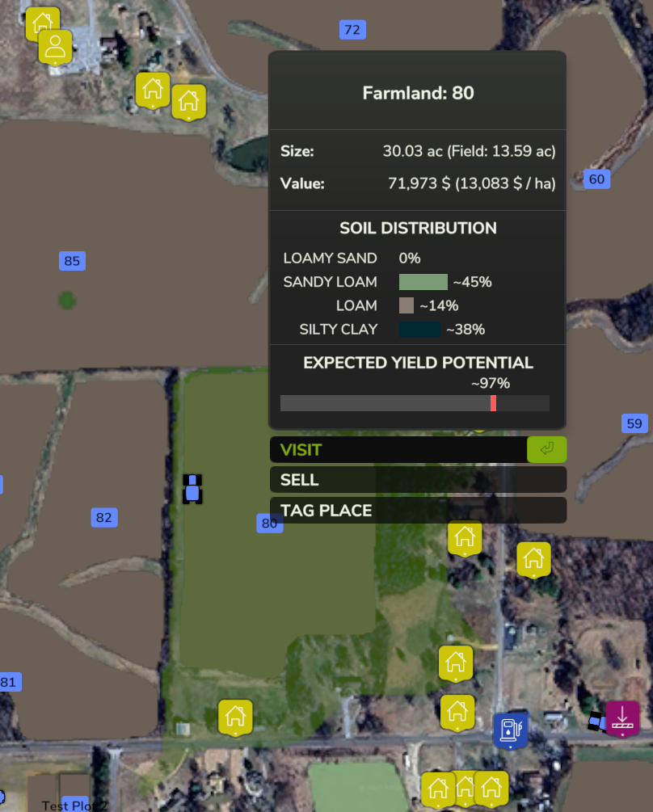
Task: Select the blue tractor beside field 80
Action: tap(192, 489)
